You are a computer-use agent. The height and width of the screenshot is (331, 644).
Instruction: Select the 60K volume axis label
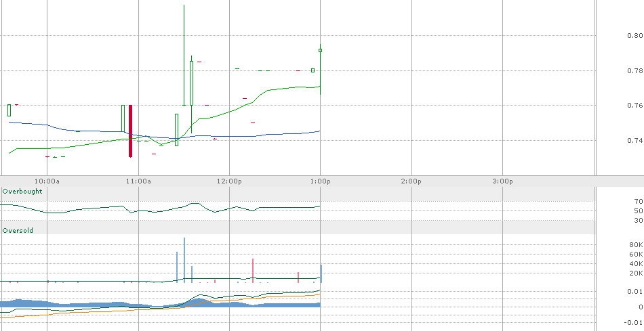636,255
